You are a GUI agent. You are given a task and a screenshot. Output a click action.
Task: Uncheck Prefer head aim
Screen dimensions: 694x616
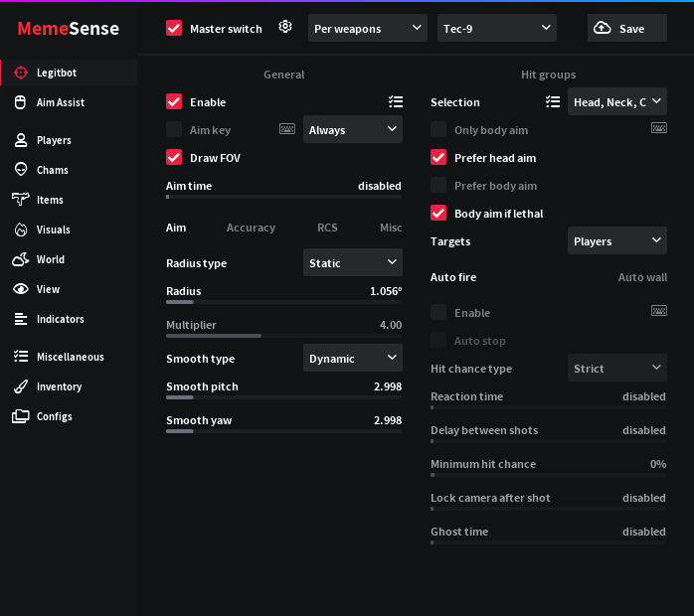[x=438, y=157]
